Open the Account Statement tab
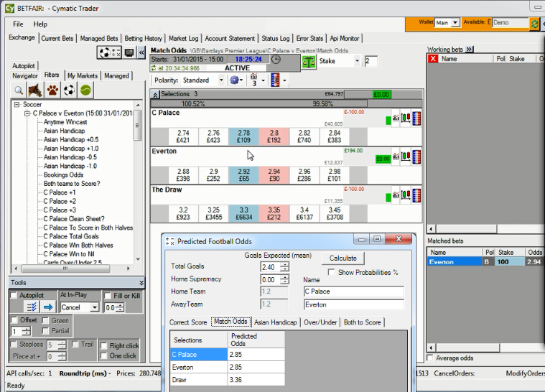The width and height of the screenshot is (545, 392). click(x=230, y=39)
